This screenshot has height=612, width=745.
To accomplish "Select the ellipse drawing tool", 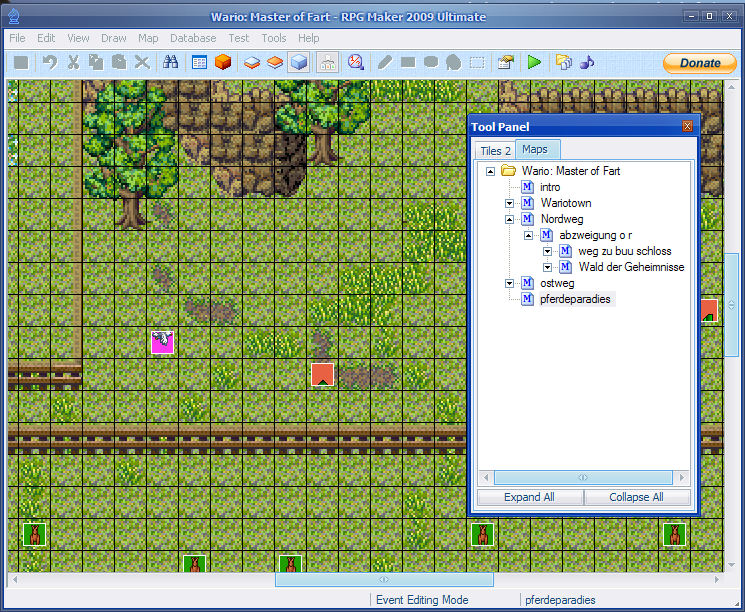I will pyautogui.click(x=431, y=62).
